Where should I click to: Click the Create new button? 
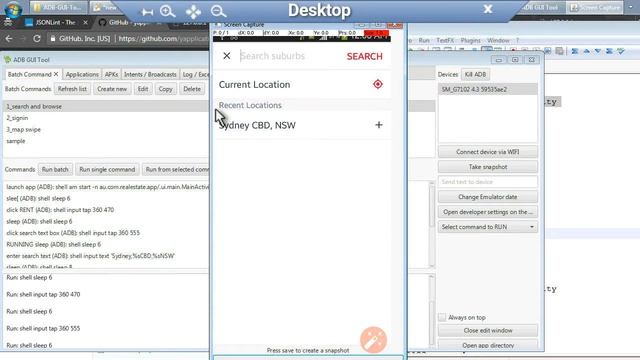point(112,89)
